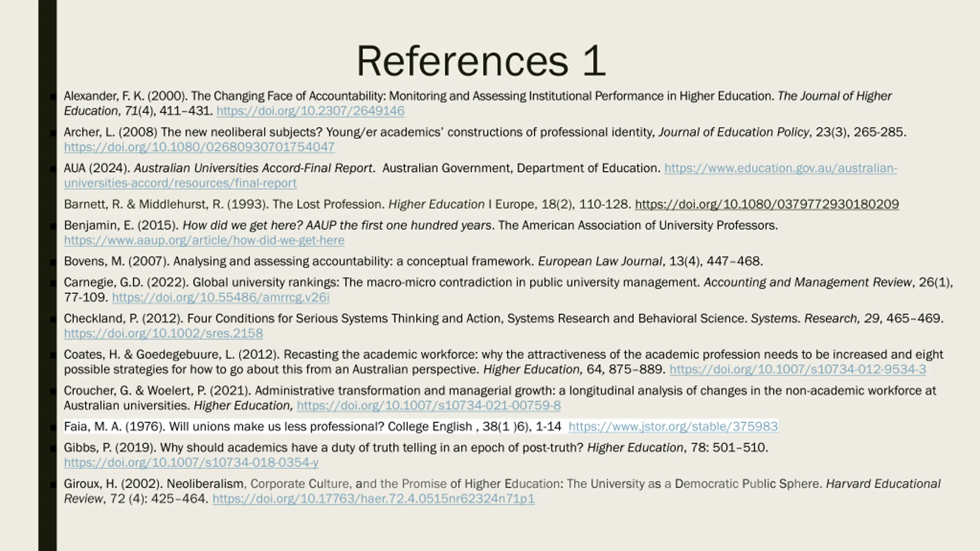Click 'Bovens, M. (2007)' reference text
This screenshot has height=551, width=980.
[x=117, y=261]
